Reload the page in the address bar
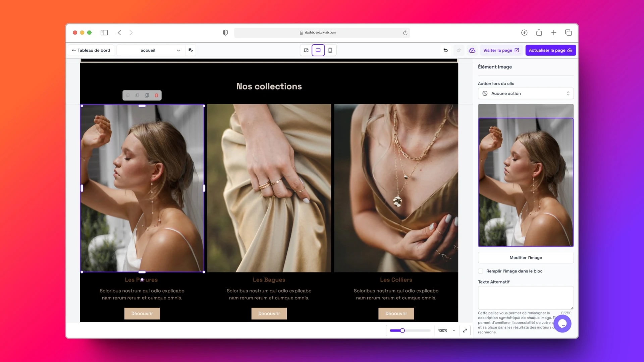Viewport: 644px width, 362px height. (x=405, y=33)
